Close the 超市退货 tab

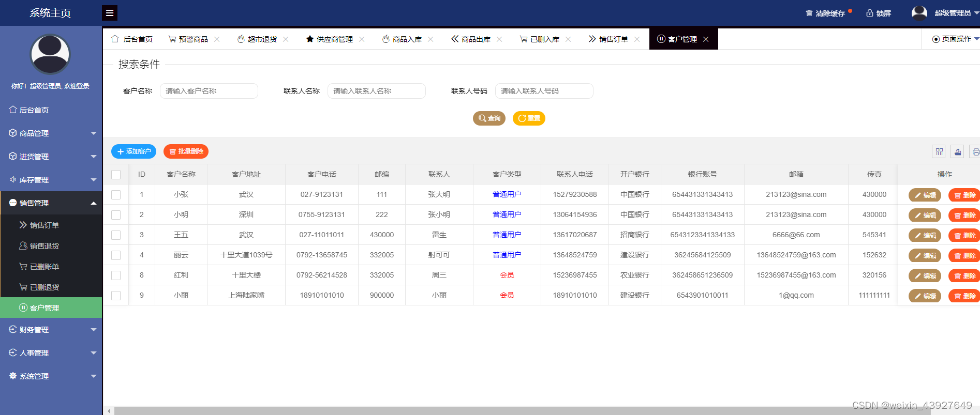coord(286,39)
